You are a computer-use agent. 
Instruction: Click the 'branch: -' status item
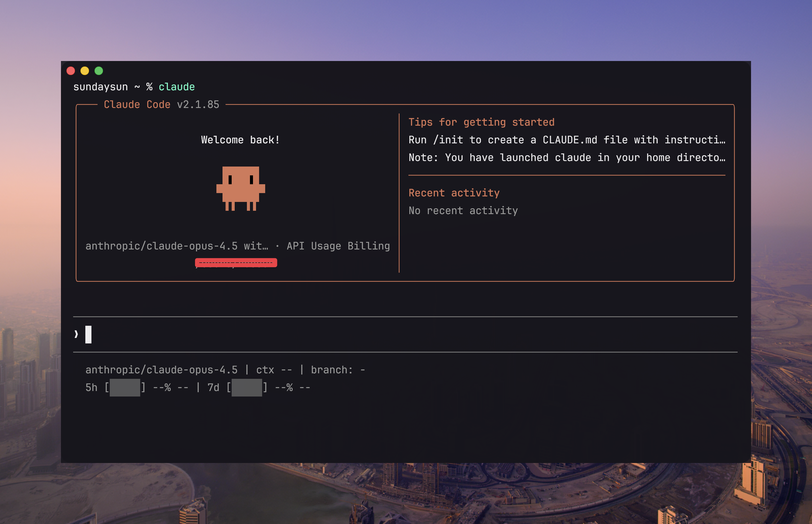click(x=338, y=370)
